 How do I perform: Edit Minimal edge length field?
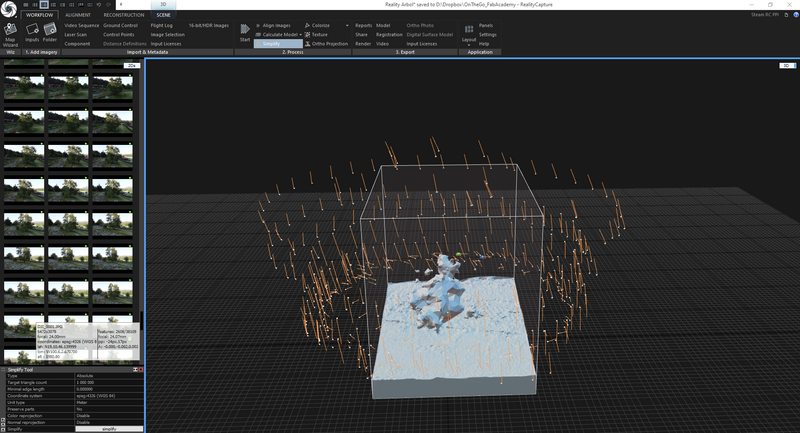pyautogui.click(x=109, y=389)
